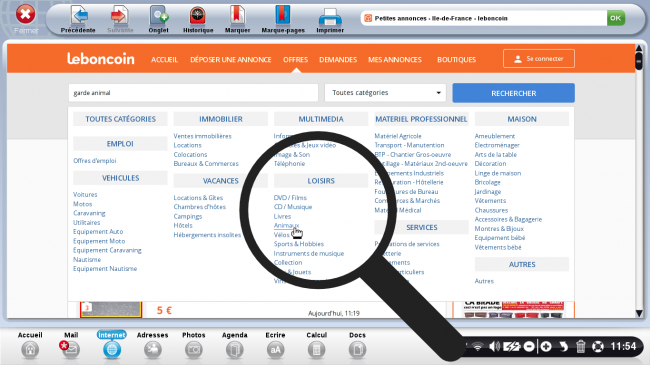Open the Locations & Gîtes link
650x365 pixels.
click(x=198, y=198)
